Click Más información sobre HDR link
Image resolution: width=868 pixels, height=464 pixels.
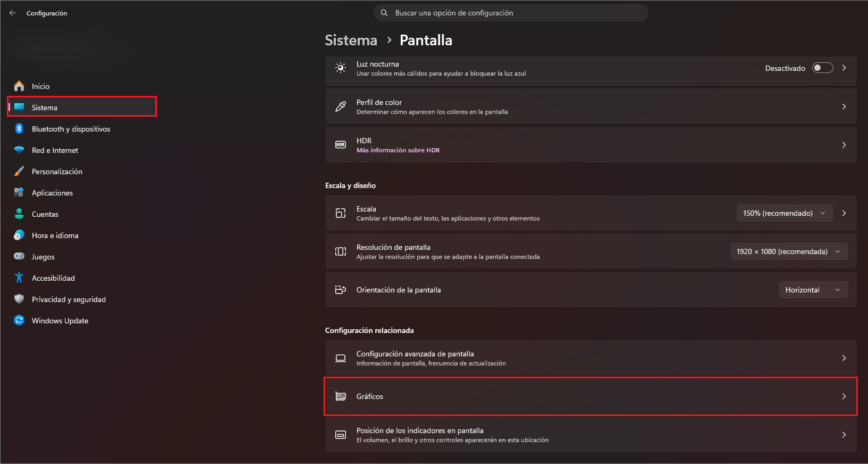pyautogui.click(x=398, y=150)
